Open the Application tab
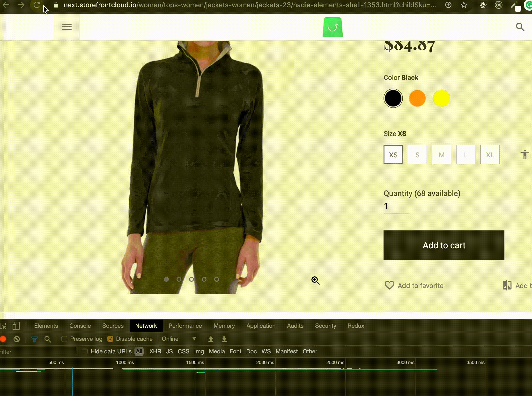Screen dimensions: 532x396 pos(261,326)
